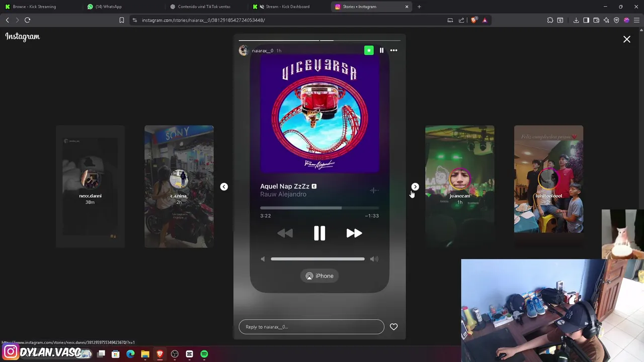Image resolution: width=644 pixels, height=362 pixels.
Task: Open Leo AI sparkle icon
Action: pos(606,20)
